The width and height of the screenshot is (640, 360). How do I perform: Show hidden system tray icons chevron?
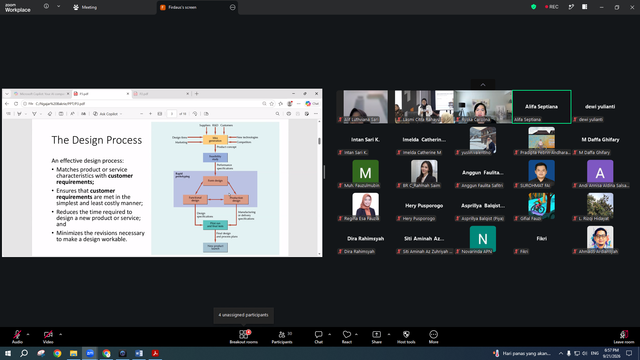[561, 353]
